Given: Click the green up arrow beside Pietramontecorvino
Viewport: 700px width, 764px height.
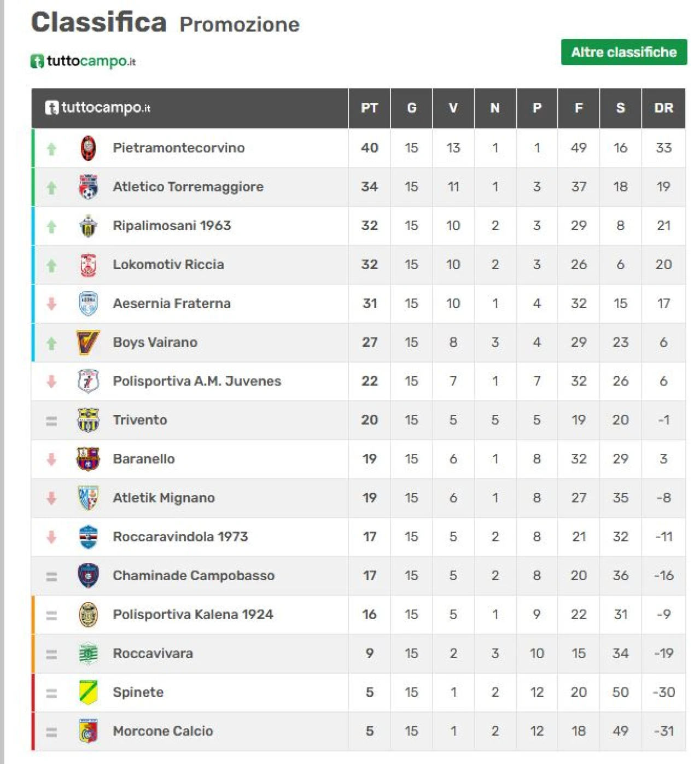Looking at the screenshot, I should [51, 148].
